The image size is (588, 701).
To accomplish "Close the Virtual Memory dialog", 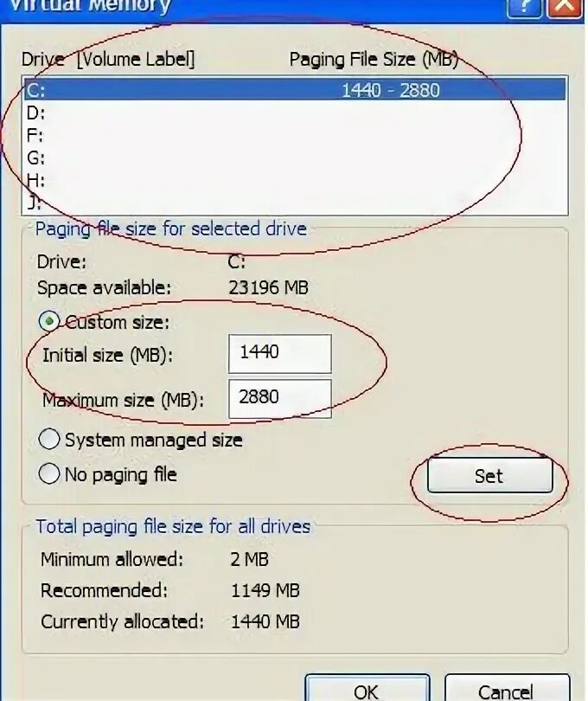I will 565,6.
